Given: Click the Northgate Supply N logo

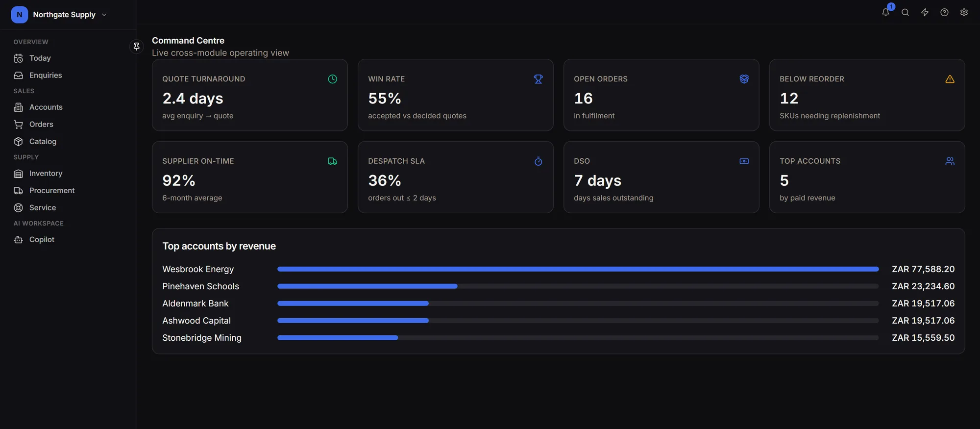Looking at the screenshot, I should (x=19, y=15).
